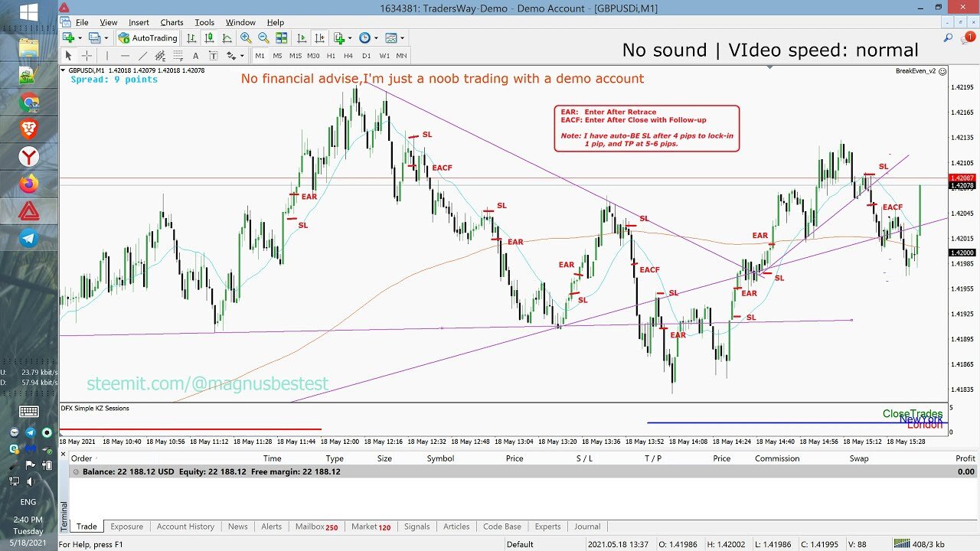Switch to the Experts tab
The height and width of the screenshot is (551, 980).
point(547,527)
